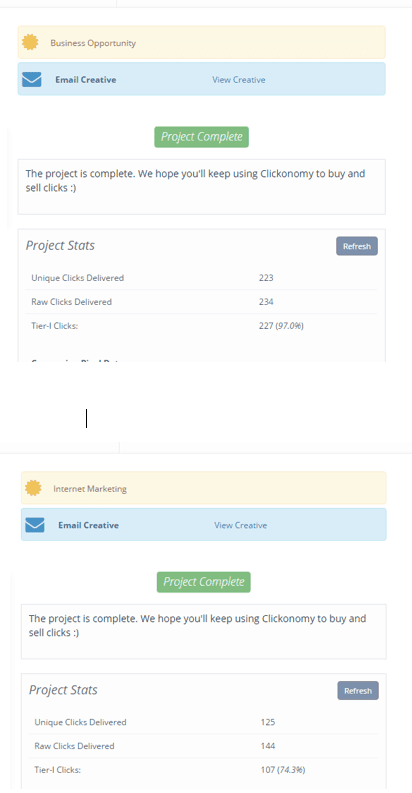
Task: Click the Raw Clicks Delivered value 234
Action: (266, 302)
